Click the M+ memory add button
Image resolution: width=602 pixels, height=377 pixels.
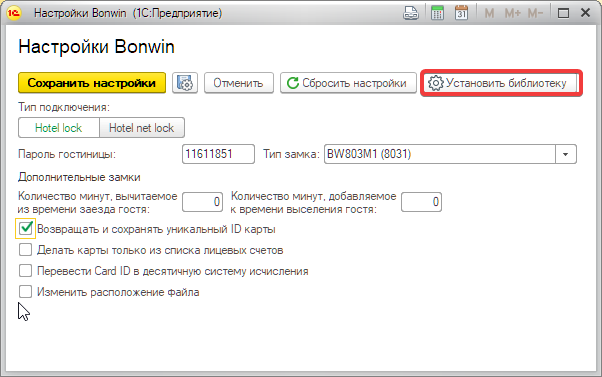[513, 13]
